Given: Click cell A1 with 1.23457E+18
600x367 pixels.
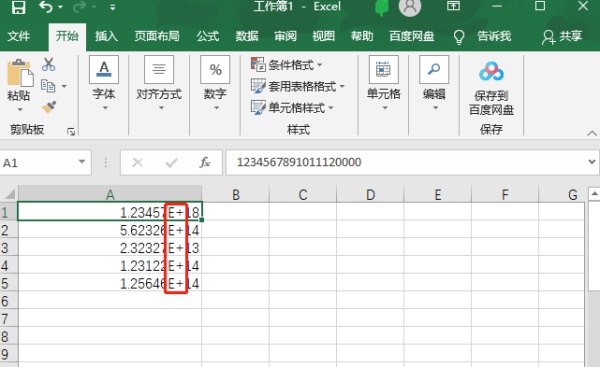Looking at the screenshot, I should pyautogui.click(x=110, y=212).
